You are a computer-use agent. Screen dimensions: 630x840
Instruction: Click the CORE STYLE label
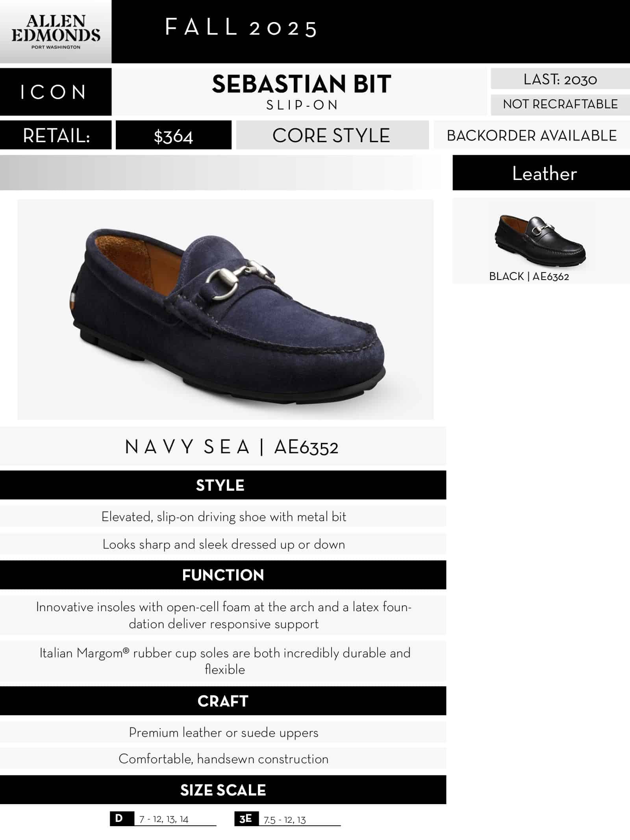331,136
